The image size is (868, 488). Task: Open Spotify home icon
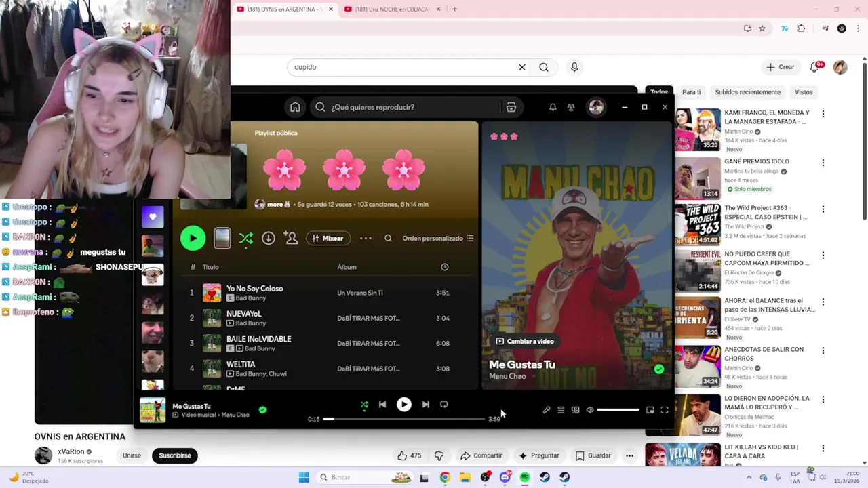(295, 107)
